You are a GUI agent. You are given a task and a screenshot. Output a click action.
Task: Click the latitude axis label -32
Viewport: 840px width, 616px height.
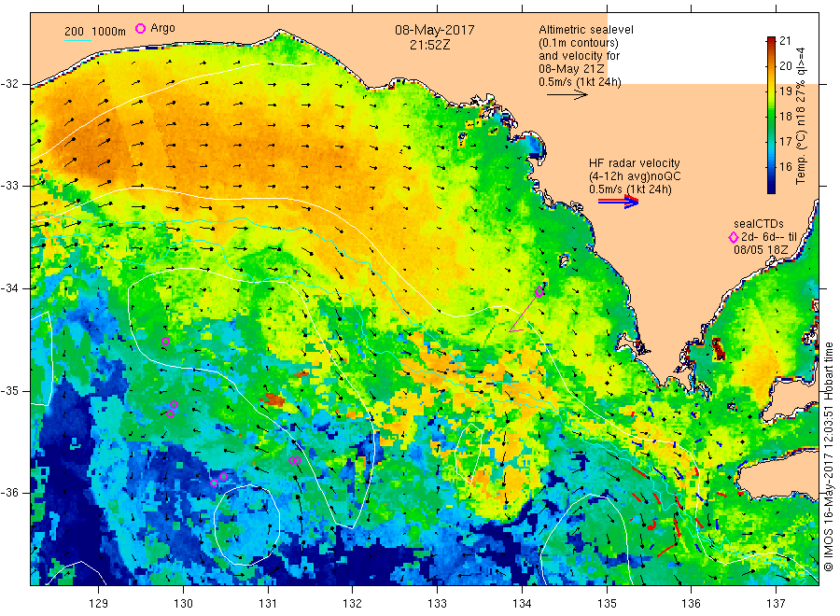[x=9, y=84]
